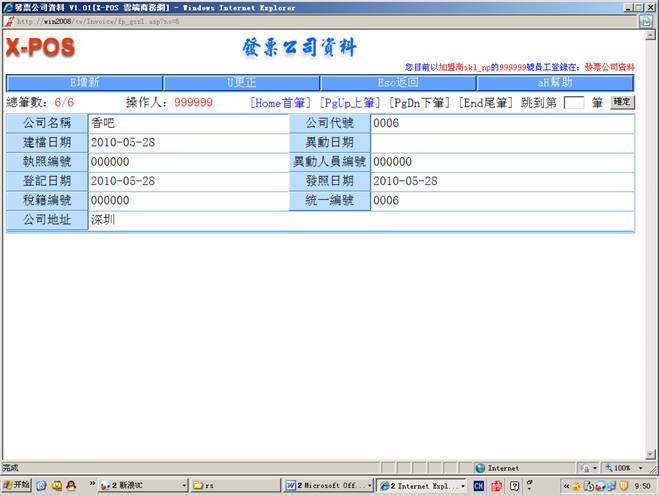Select the U更正 menu button

241,82
